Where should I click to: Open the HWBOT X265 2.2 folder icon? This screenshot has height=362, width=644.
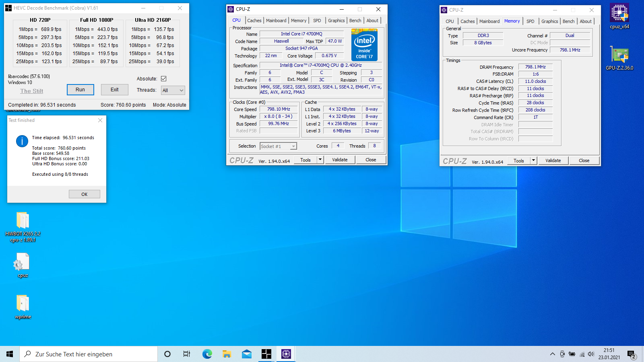pos(23,226)
